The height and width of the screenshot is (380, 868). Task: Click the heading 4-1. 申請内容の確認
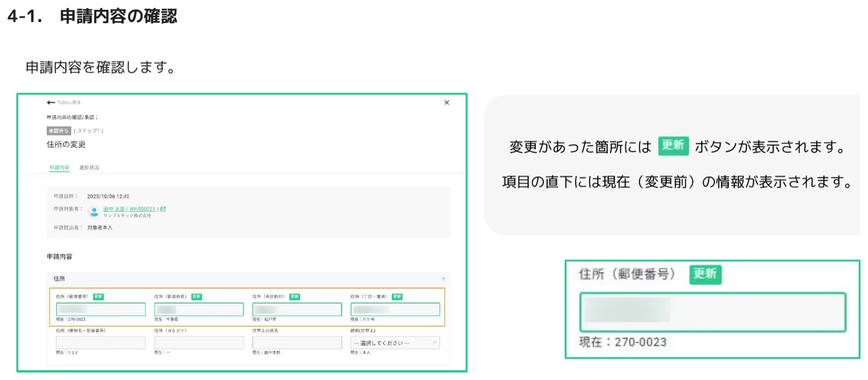(x=92, y=16)
